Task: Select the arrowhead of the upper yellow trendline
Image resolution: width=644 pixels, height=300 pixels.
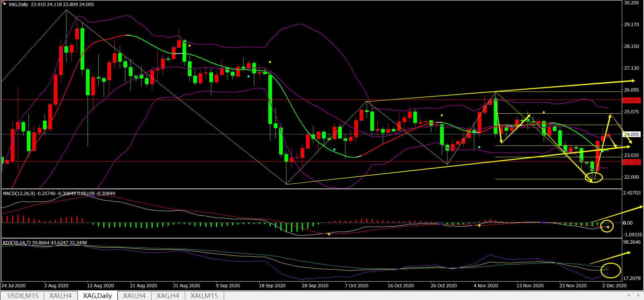Action: point(633,81)
